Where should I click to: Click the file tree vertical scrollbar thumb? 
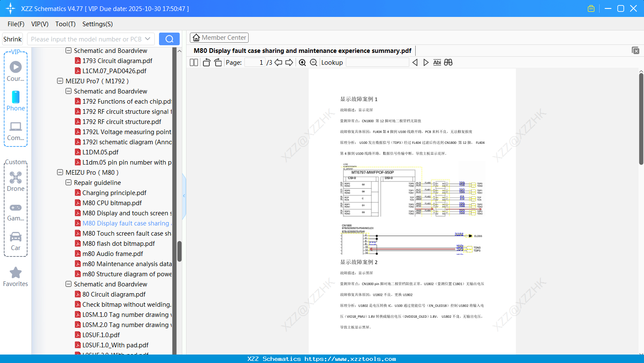(x=179, y=251)
